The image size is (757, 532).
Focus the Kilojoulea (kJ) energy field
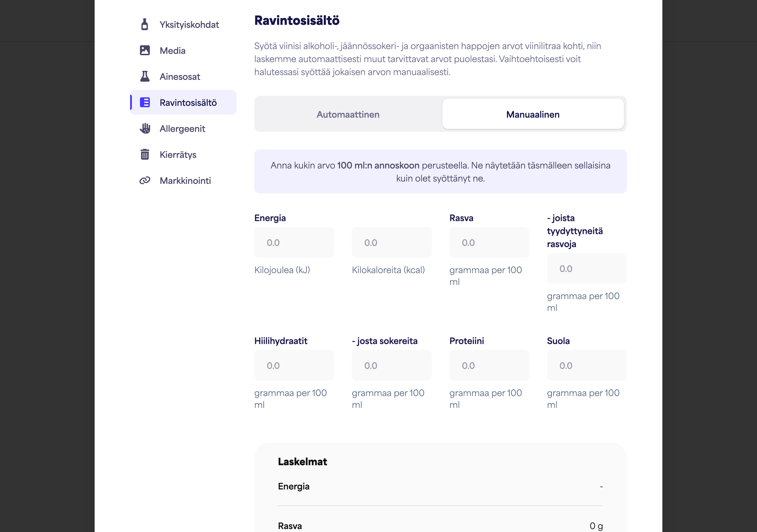point(294,243)
